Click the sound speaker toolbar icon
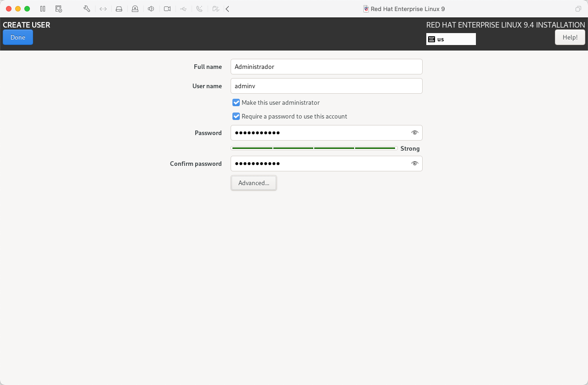 pos(151,9)
